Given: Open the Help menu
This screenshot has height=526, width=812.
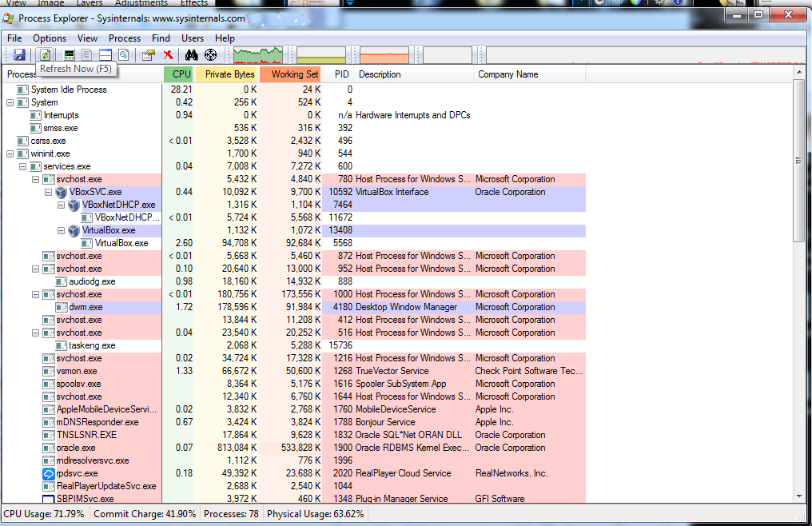Looking at the screenshot, I should click(225, 38).
